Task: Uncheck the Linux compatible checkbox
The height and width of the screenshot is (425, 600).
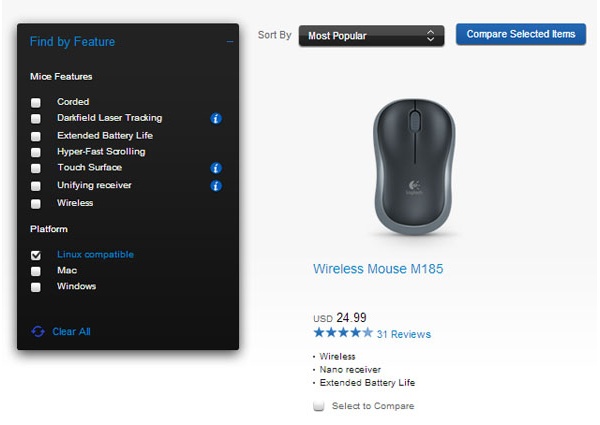Action: coord(36,255)
